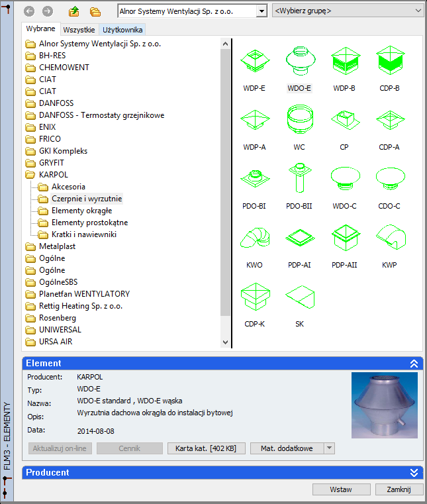Screen dimensions: 427x504
Task: Select the SK element icon
Action: pyautogui.click(x=299, y=299)
